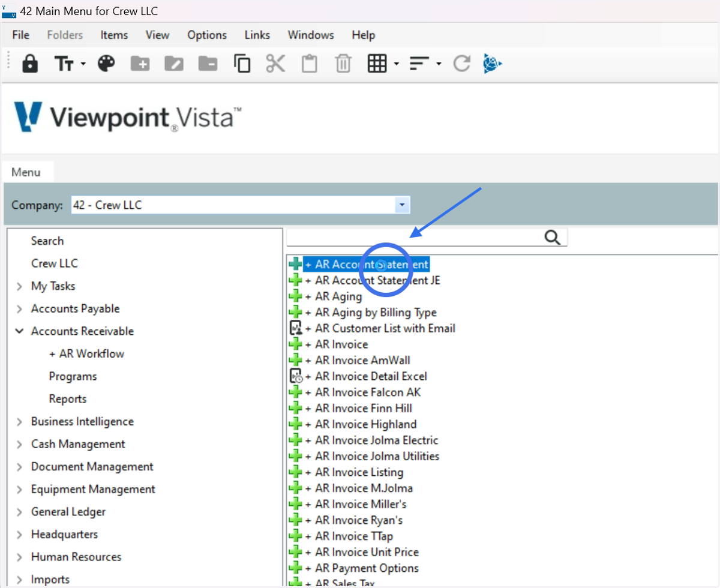This screenshot has width=720, height=588.
Task: Click the Viewpoint app icon in title bar
Action: pyautogui.click(x=10, y=11)
